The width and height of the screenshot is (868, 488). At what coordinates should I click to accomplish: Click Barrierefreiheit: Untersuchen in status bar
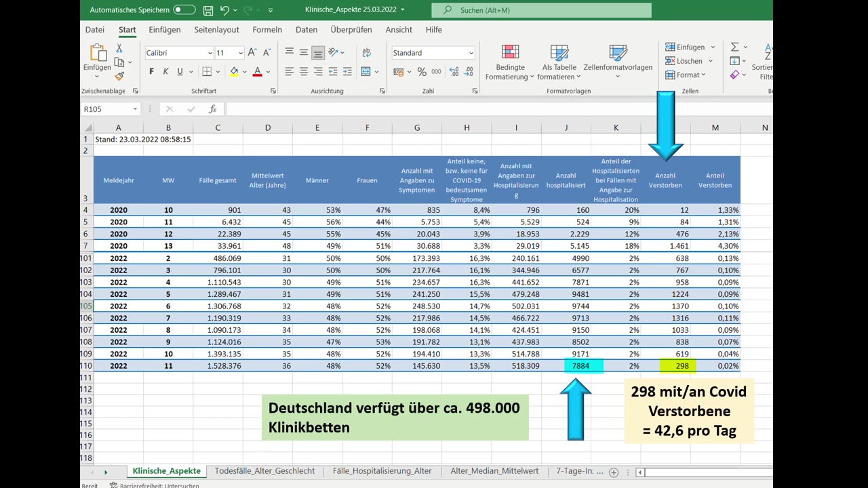(x=154, y=485)
